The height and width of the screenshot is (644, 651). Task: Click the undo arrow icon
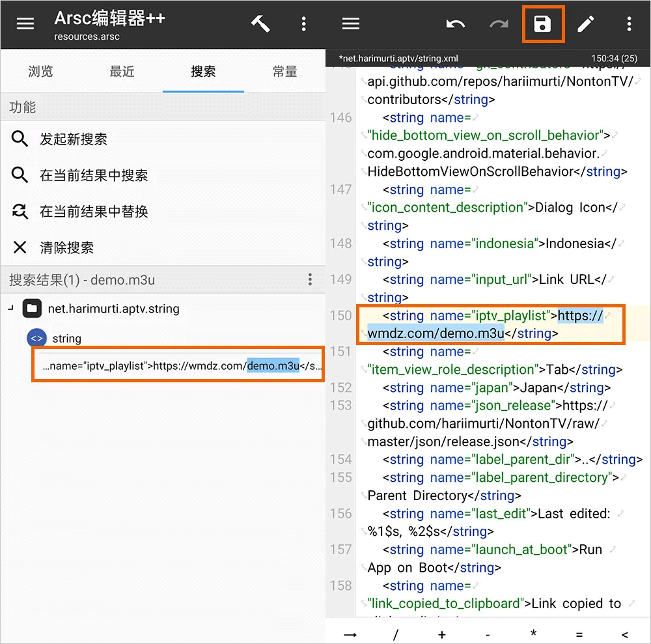tap(455, 24)
